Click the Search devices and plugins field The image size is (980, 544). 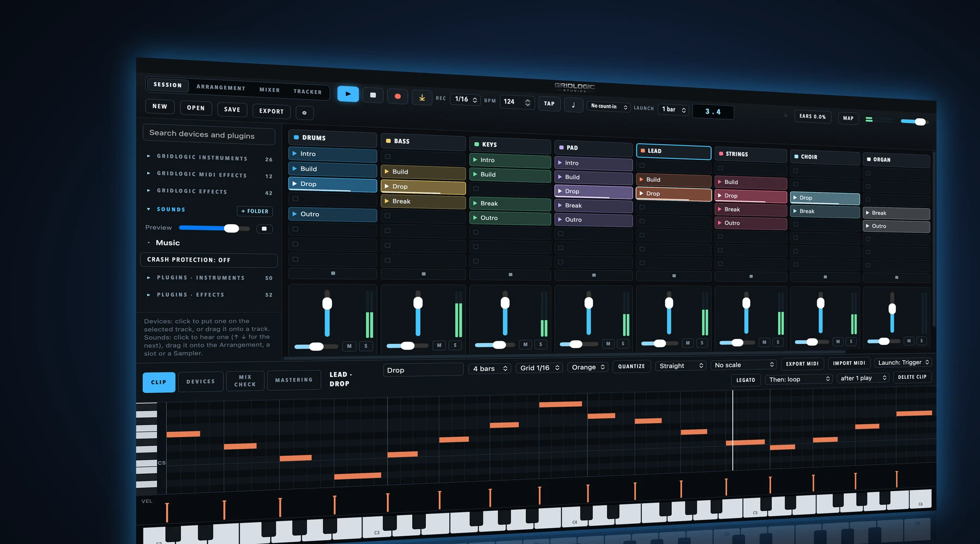pyautogui.click(x=209, y=134)
